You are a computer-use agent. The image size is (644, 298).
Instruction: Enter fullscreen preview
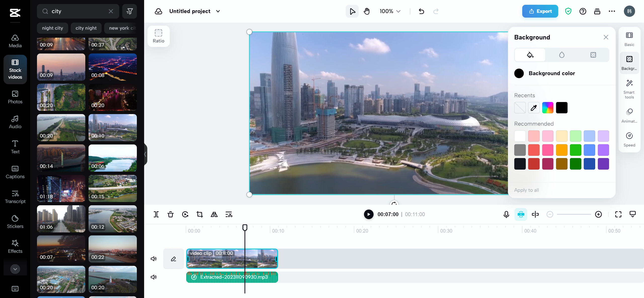(618, 214)
